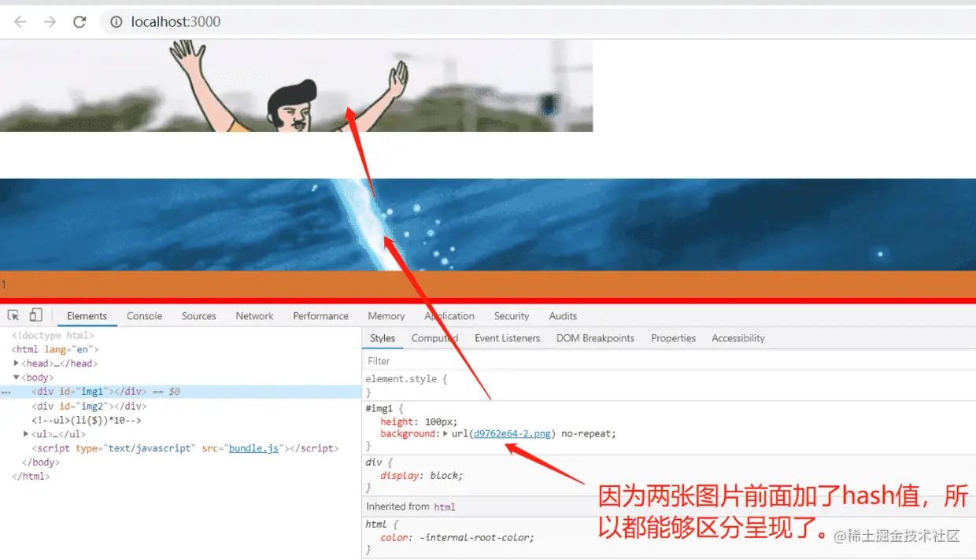Select the ul>(li{$})*10 comment node
The image size is (976, 560).
[x=87, y=420]
